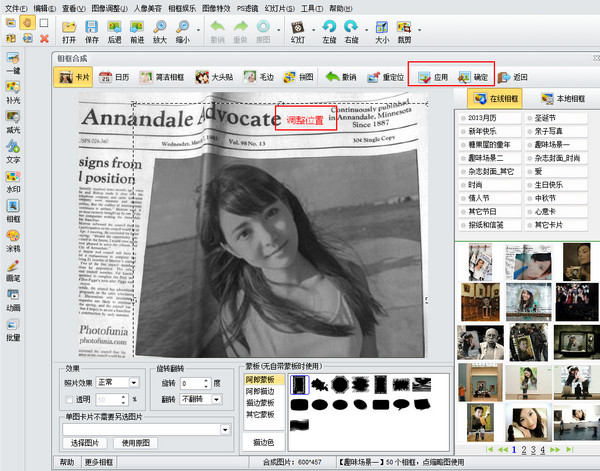Enable the 透明 transparency checkbox
Viewport: 600px width, 471px height.
point(69,399)
